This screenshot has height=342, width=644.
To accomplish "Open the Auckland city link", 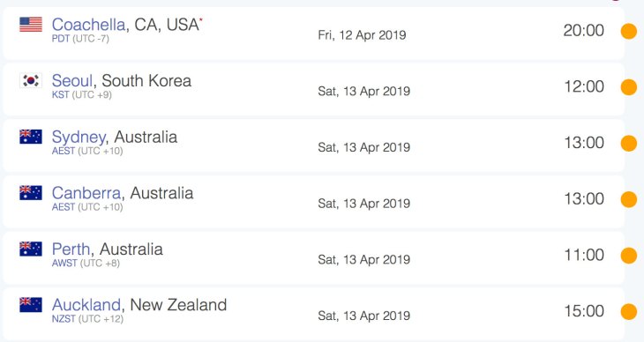I will [86, 305].
